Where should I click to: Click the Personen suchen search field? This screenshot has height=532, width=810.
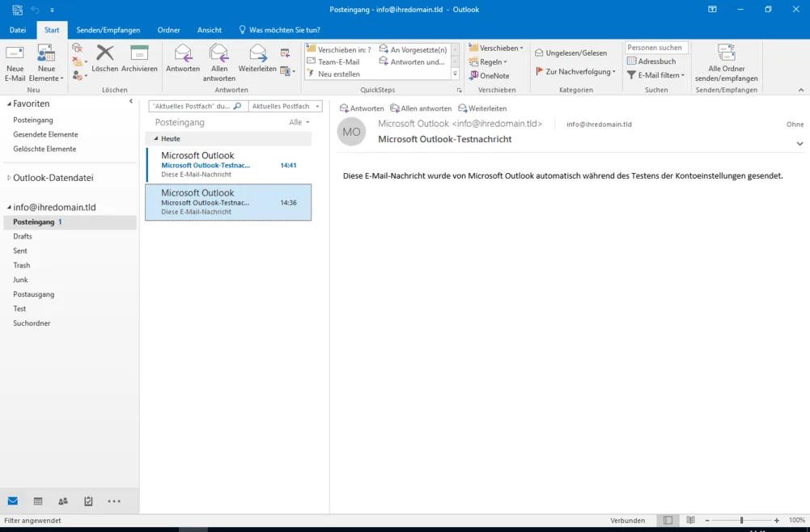655,48
